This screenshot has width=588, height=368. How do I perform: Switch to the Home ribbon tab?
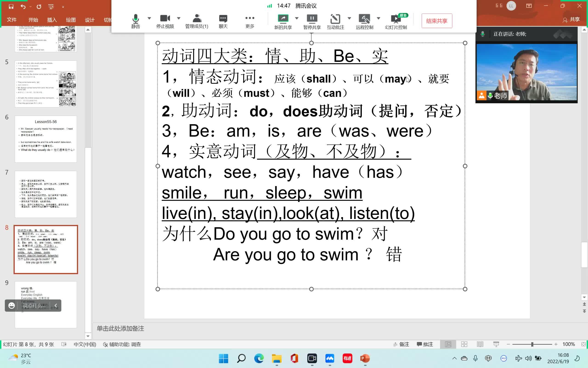click(33, 20)
